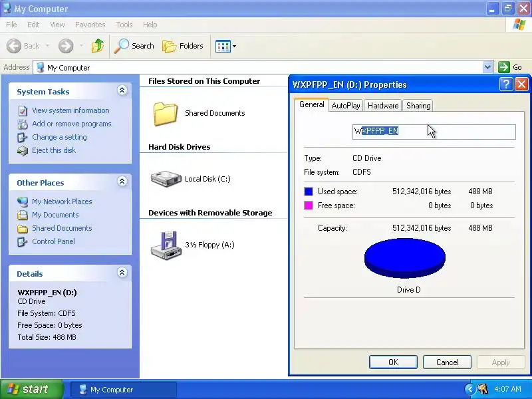Open Control Panel link

click(x=53, y=241)
